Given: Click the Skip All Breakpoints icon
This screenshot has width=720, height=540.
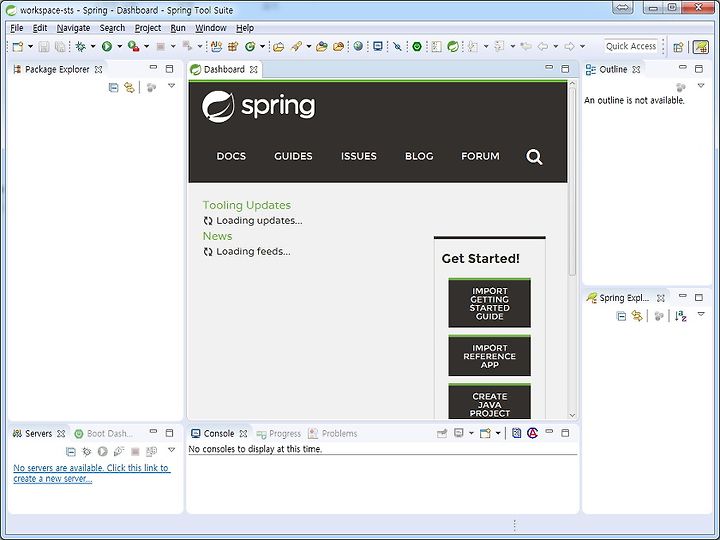Looking at the screenshot, I should pos(397,46).
